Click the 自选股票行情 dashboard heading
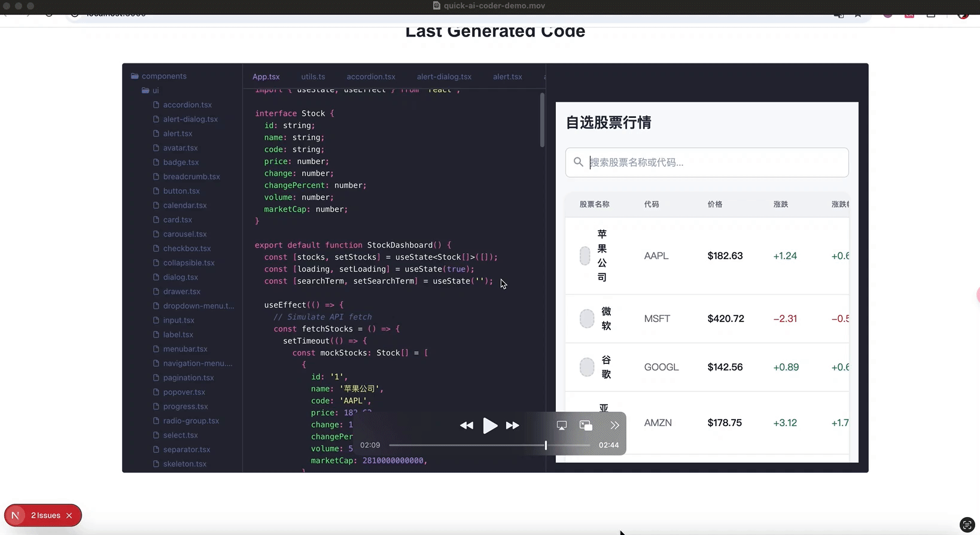This screenshot has height=535, width=980. (x=608, y=123)
